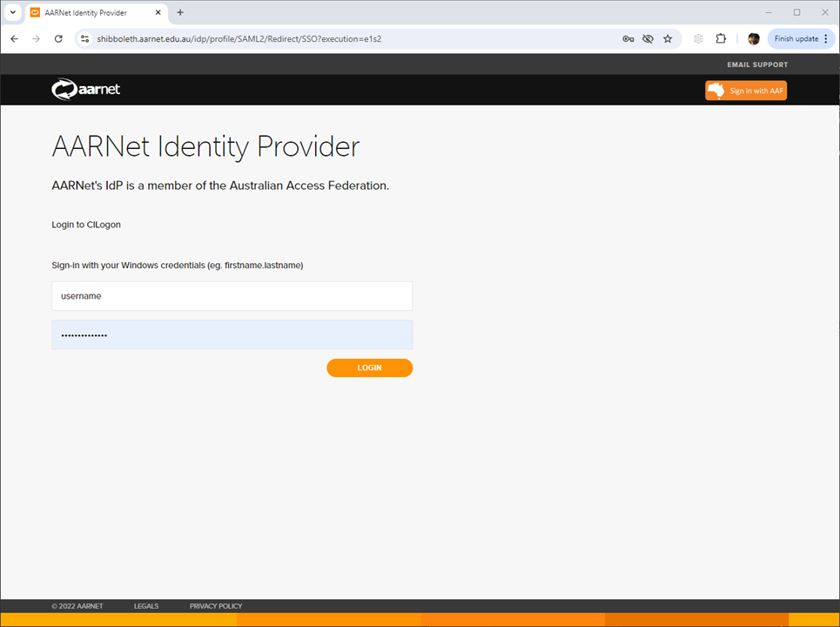Image resolution: width=840 pixels, height=627 pixels.
Task: Open the tab search dropdown arrow
Action: (13, 12)
